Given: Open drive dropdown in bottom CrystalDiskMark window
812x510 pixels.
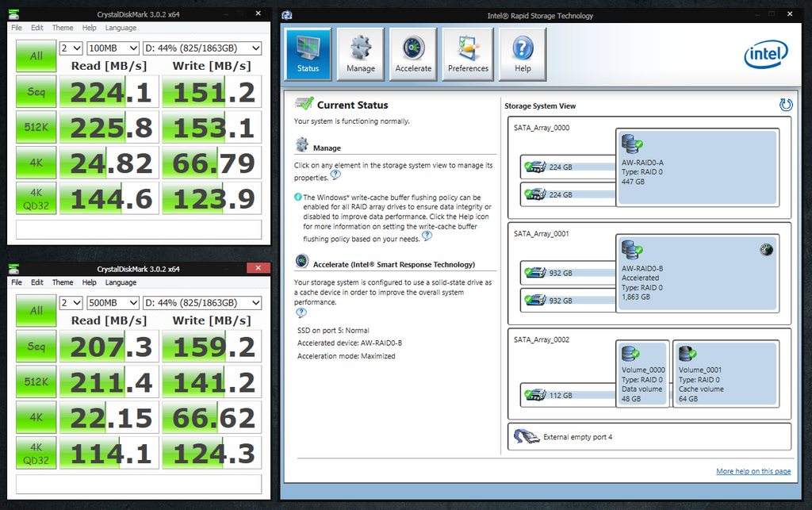Looking at the screenshot, I should pyautogui.click(x=202, y=303).
